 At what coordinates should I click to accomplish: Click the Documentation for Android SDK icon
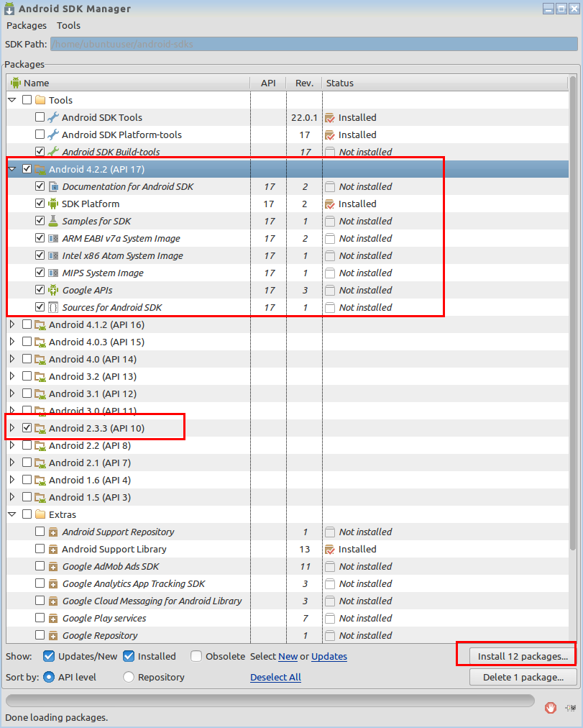click(53, 186)
